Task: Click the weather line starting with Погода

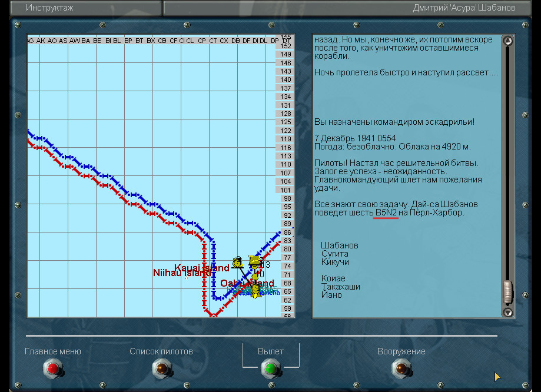Action: click(x=392, y=147)
